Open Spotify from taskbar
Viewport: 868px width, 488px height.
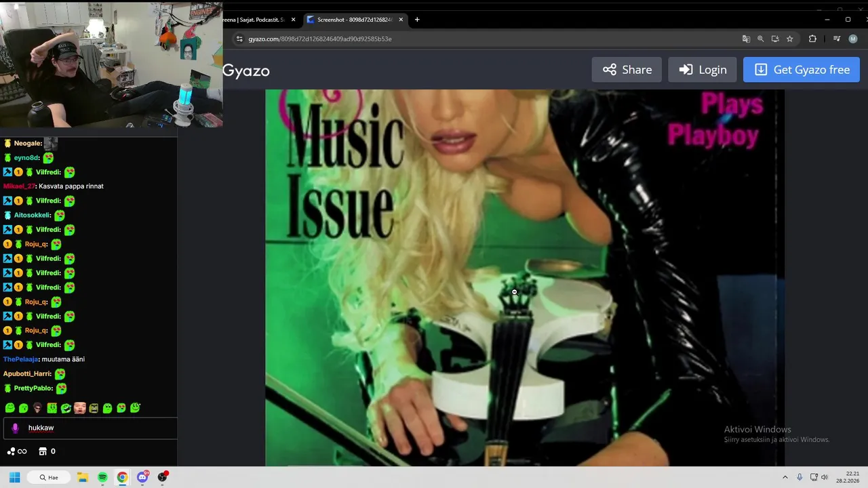tap(102, 477)
